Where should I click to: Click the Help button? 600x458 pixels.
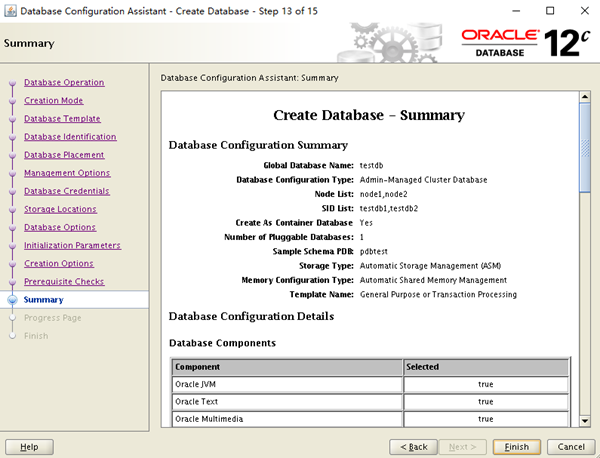[x=29, y=447]
